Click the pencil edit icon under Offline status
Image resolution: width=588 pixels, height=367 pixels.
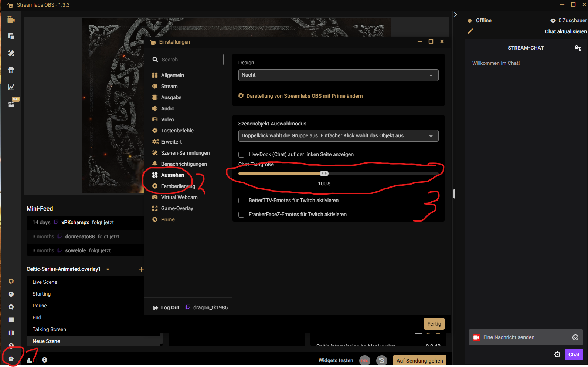(x=470, y=31)
